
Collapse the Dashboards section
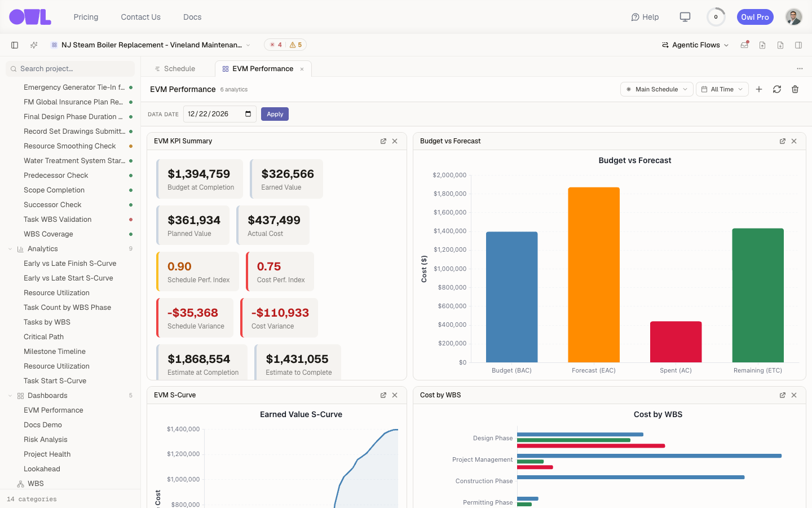tap(10, 396)
